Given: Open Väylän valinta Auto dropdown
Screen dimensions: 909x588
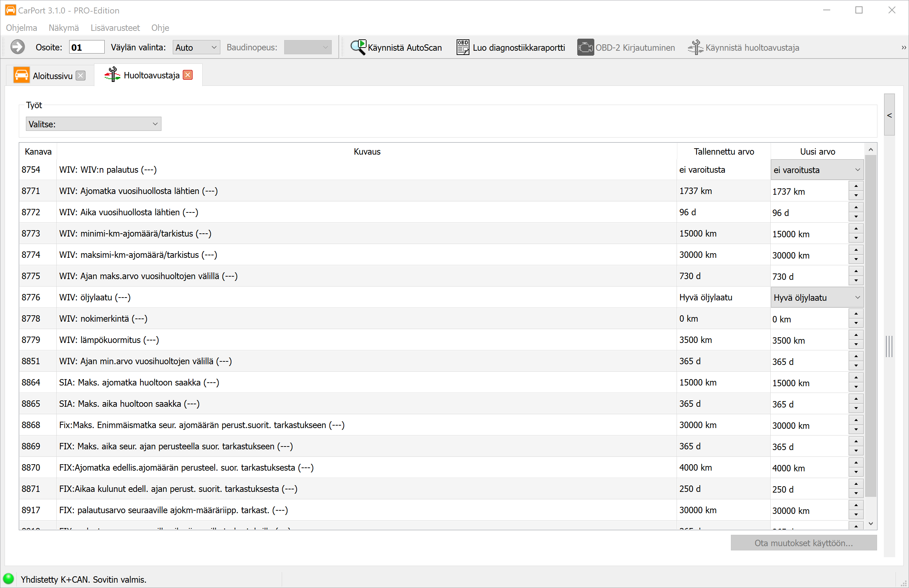Looking at the screenshot, I should coord(196,48).
